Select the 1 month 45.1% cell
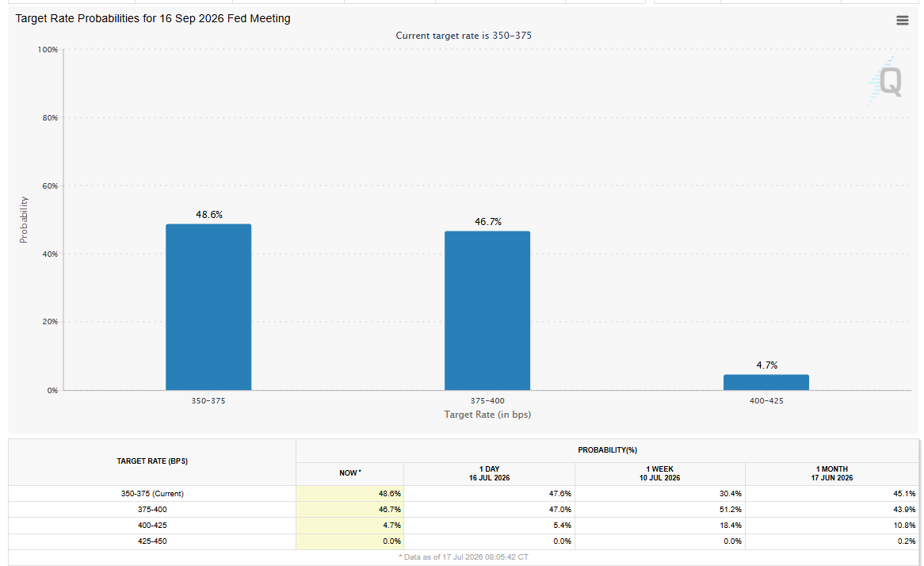 click(x=831, y=494)
